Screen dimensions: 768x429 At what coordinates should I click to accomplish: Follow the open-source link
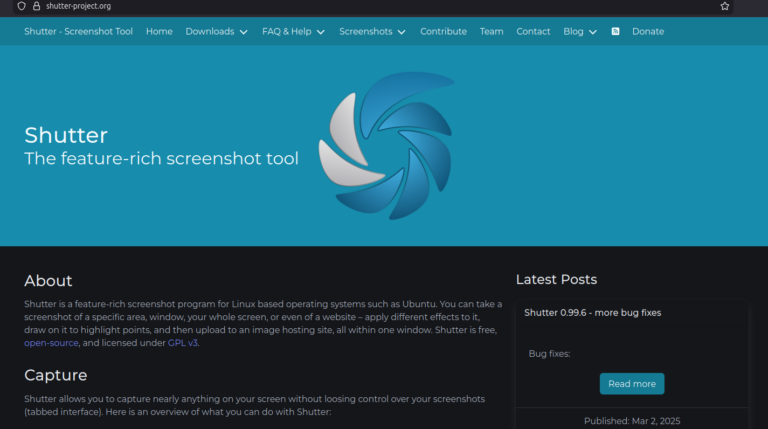coord(50,343)
